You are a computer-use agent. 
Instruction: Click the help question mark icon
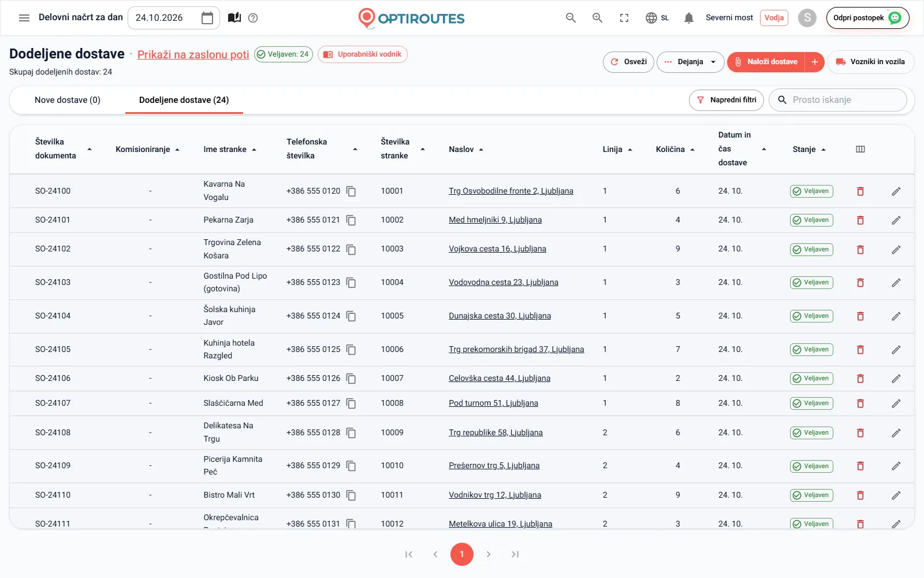pos(253,18)
